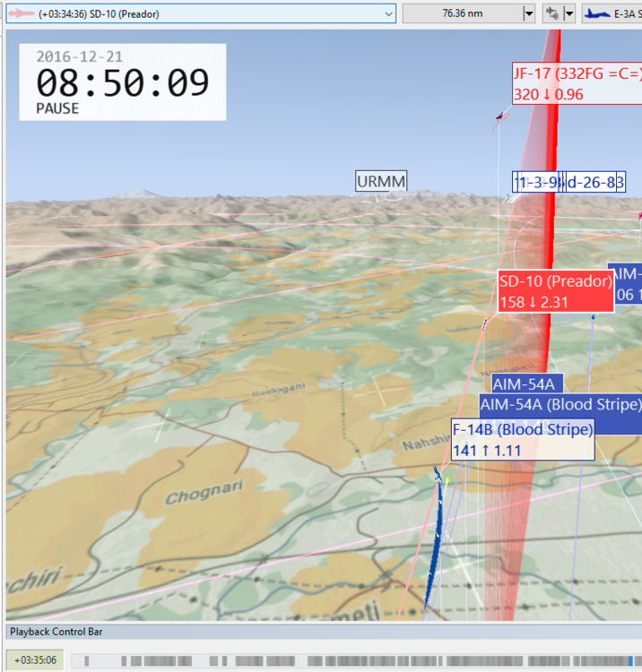Click the 76.36 nm distance field
The width and height of the screenshot is (642, 672).
pyautogui.click(x=463, y=13)
